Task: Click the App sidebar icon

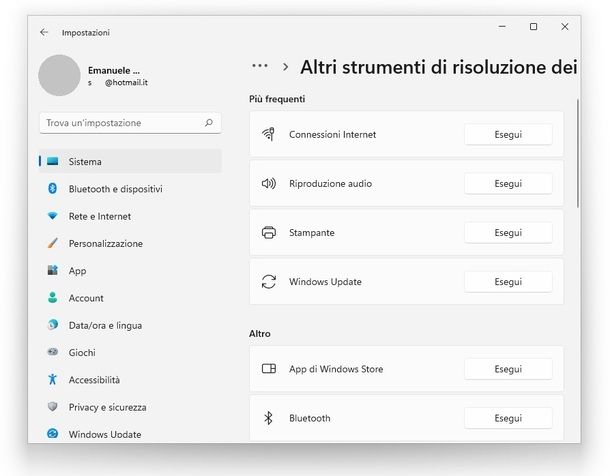Action: click(x=53, y=270)
